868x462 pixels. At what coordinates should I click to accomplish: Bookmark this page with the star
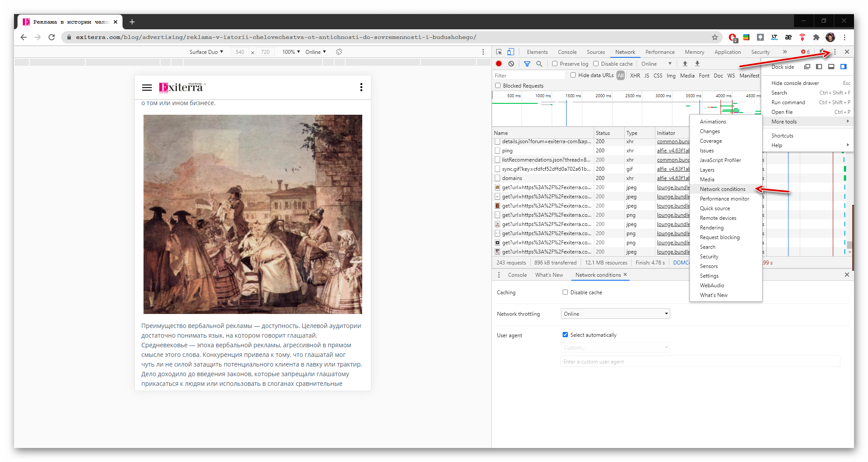pos(715,37)
